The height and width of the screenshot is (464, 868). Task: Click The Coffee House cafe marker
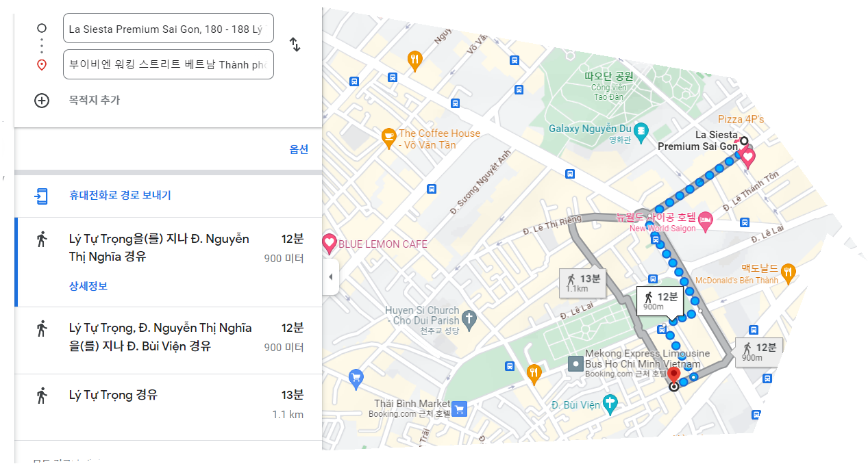(388, 139)
